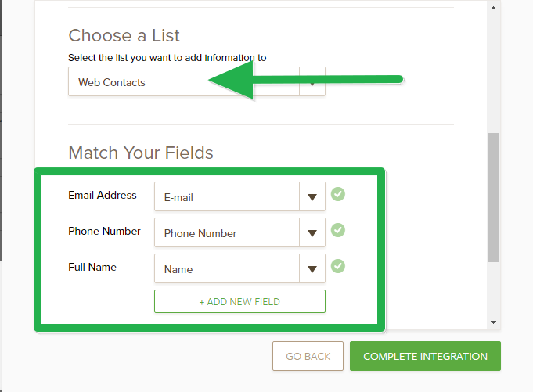Click the scrollbar down arrow
This screenshot has width=533, height=392.
pos(493,322)
